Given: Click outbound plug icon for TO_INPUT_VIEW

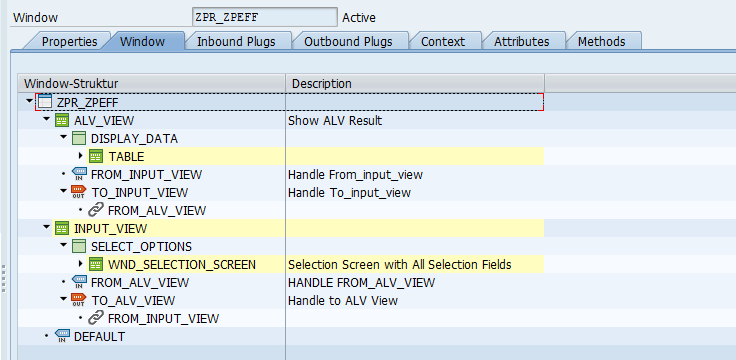Looking at the screenshot, I should pos(78,192).
